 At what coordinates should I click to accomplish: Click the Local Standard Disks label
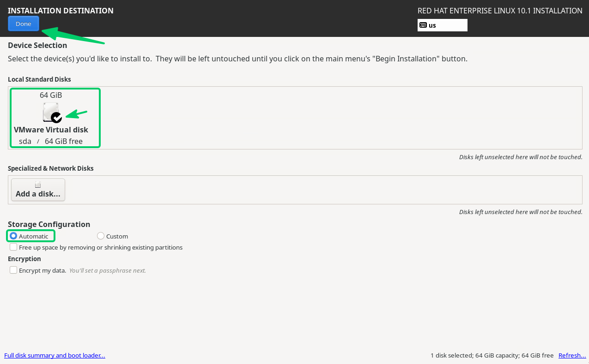click(x=39, y=79)
